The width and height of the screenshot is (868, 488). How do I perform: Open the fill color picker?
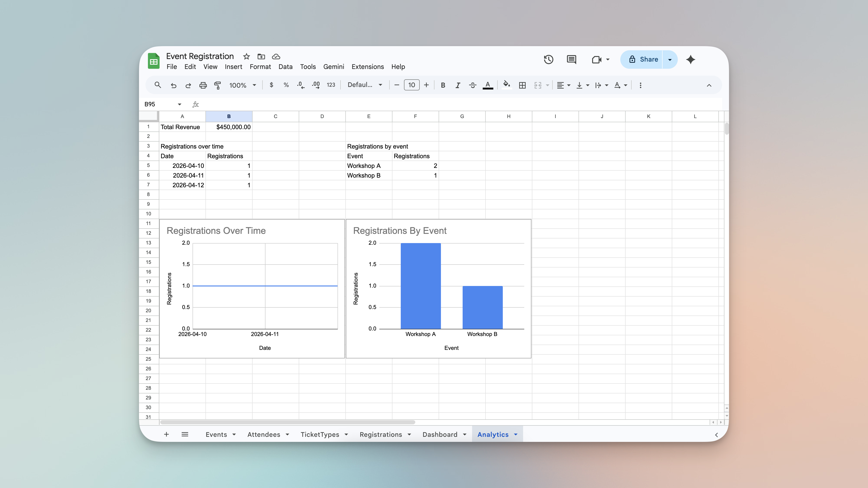click(506, 85)
